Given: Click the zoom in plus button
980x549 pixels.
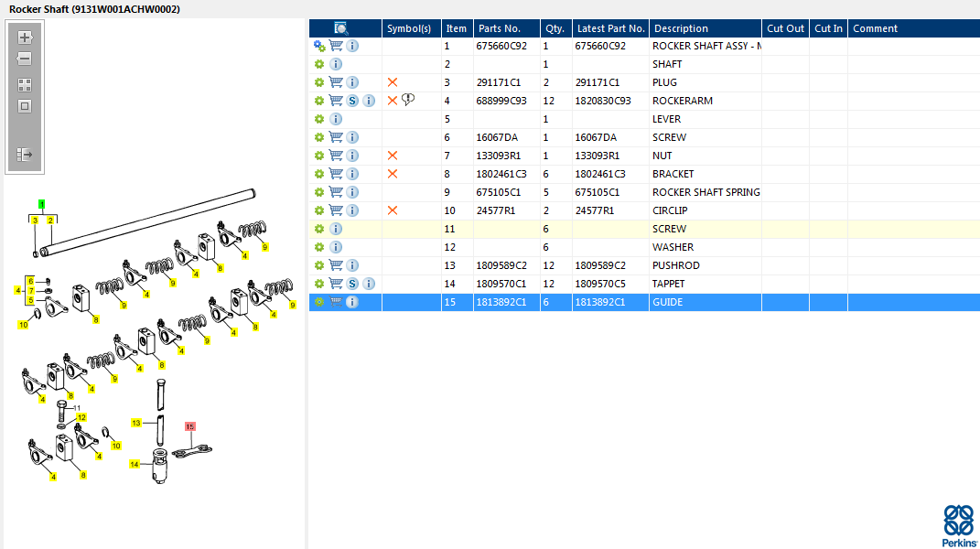Looking at the screenshot, I should [25, 38].
